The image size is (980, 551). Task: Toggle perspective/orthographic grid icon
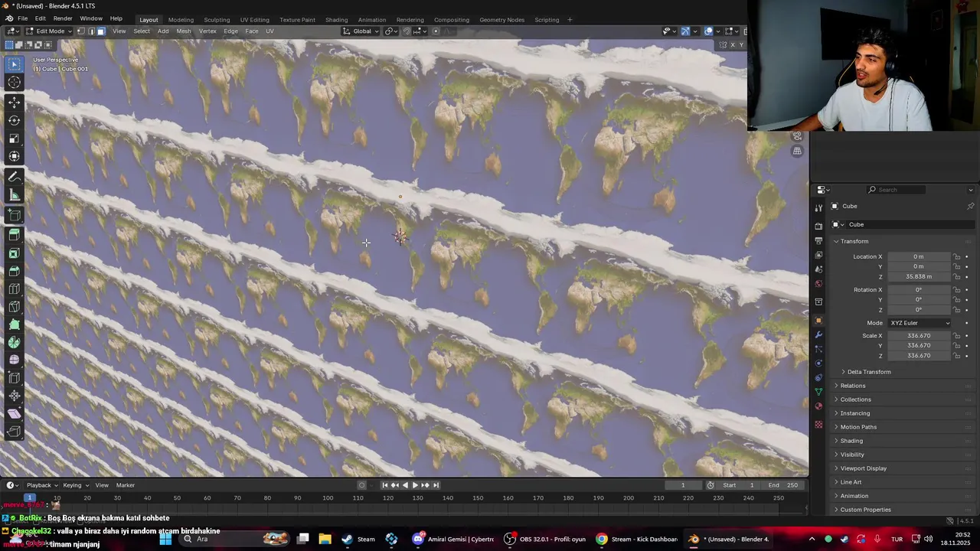point(797,152)
